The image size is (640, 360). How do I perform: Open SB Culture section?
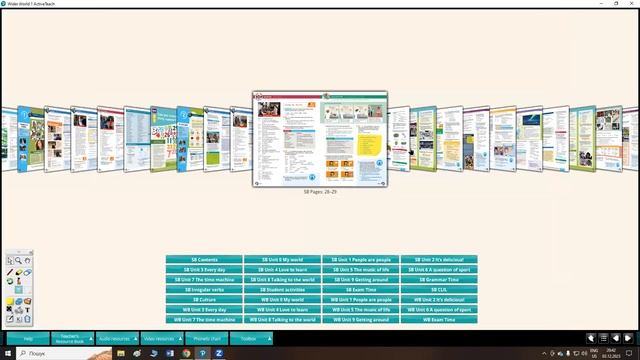[204, 300]
